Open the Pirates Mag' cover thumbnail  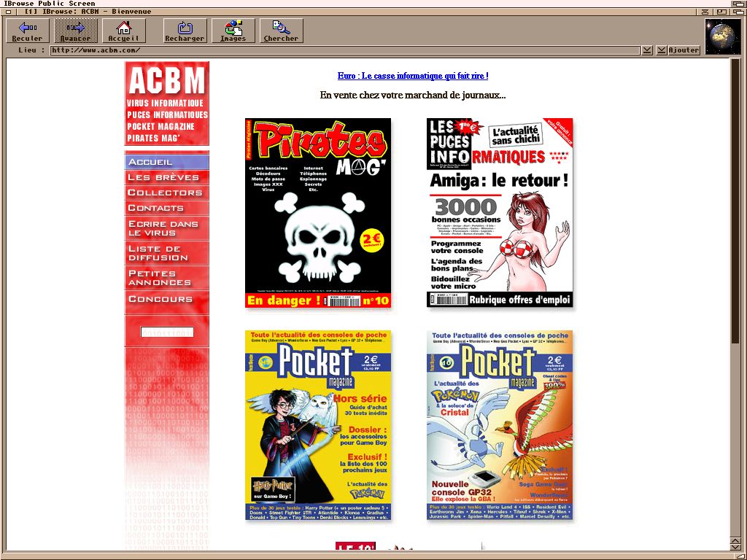(x=318, y=213)
